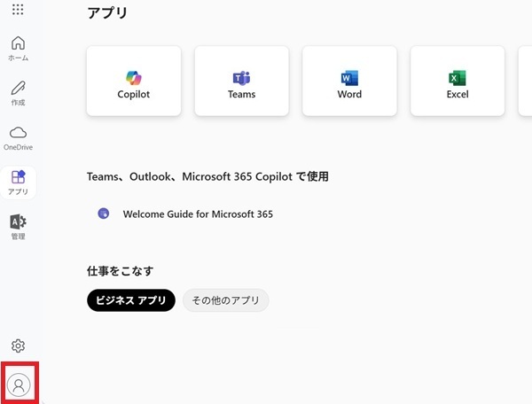Click the account profile avatar icon

tap(19, 385)
